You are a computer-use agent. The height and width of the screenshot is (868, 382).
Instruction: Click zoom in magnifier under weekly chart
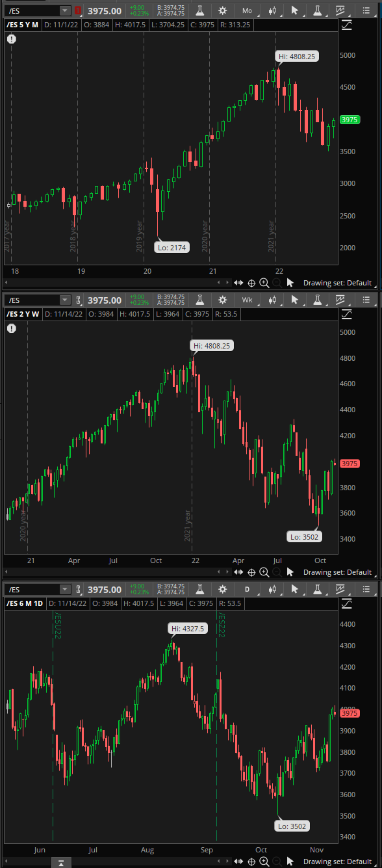point(264,572)
